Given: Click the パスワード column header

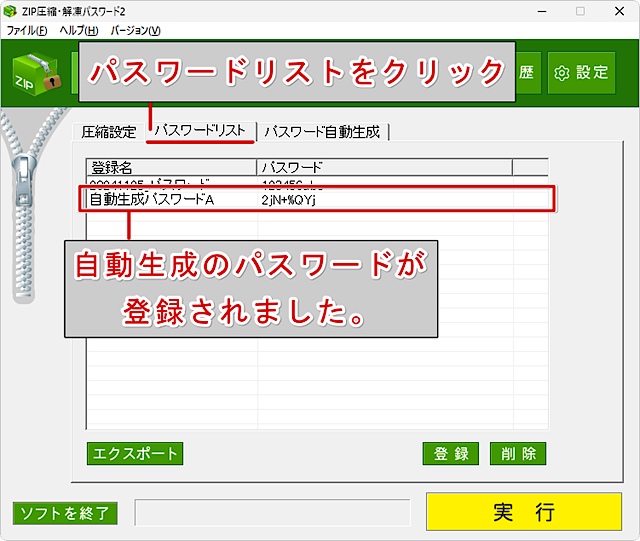Looking at the screenshot, I should pyautogui.click(x=384, y=167).
